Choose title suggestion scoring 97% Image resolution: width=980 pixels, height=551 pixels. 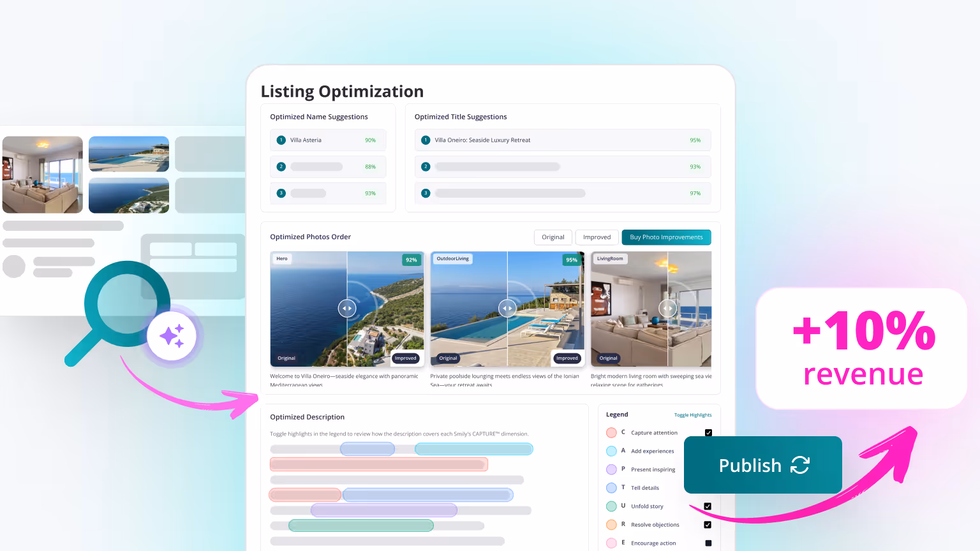[x=563, y=193]
